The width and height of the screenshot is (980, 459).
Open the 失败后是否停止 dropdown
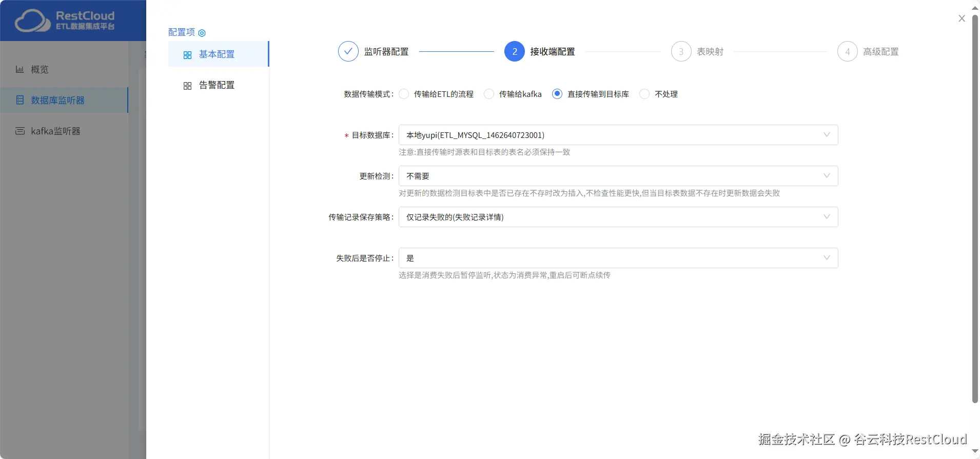coord(618,258)
